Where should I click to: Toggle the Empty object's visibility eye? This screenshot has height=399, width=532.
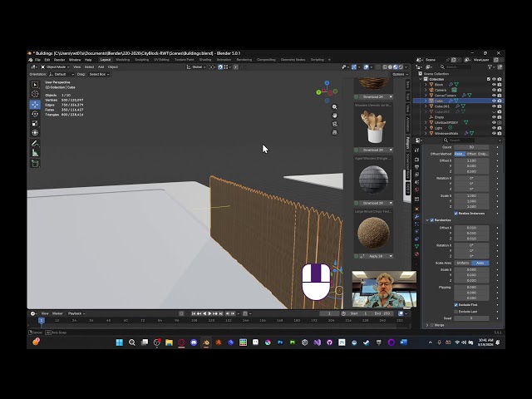pos(494,117)
